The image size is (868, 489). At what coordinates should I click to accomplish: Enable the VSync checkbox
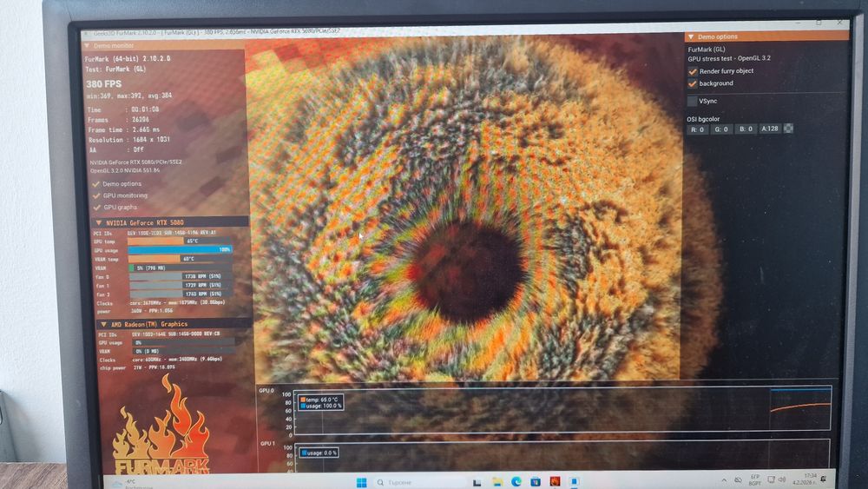point(693,101)
